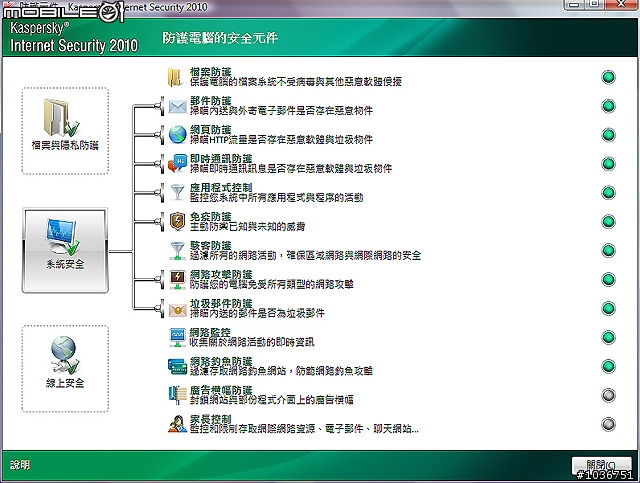Viewport: 640px width, 483px height.
Task: Click the 駭客防護 network filter icon
Action: point(177,250)
